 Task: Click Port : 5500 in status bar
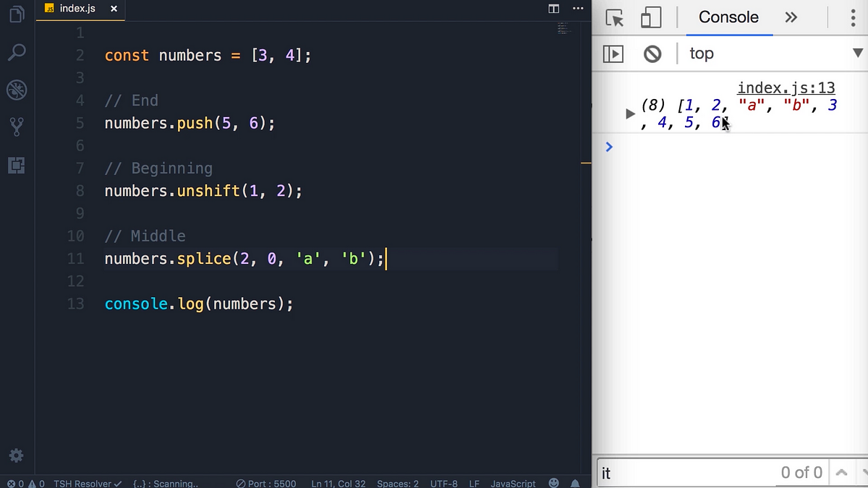(266, 483)
